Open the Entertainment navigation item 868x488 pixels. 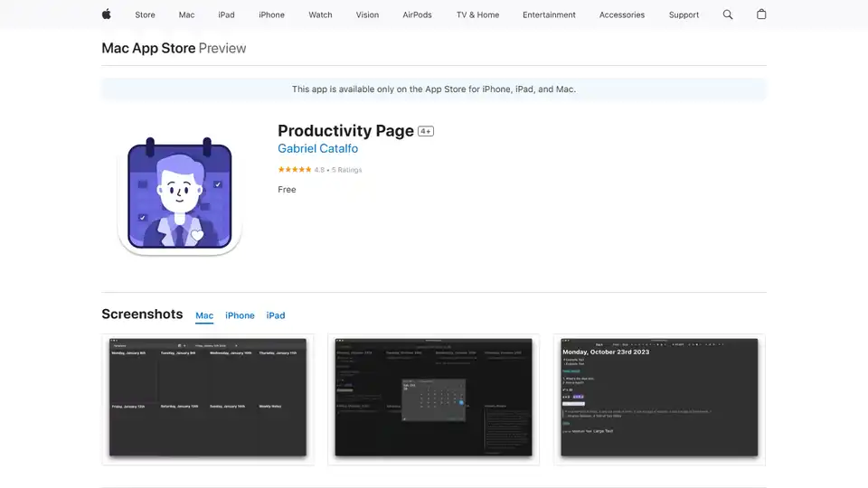tap(549, 15)
